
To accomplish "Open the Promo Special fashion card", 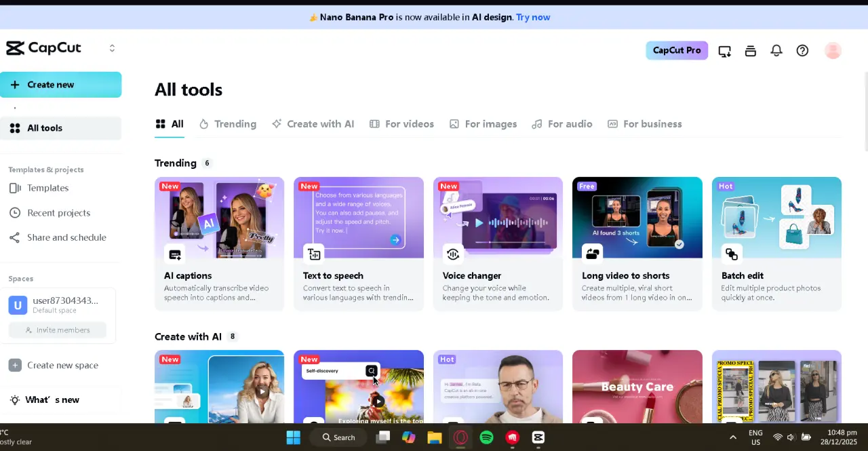I will click(776, 387).
